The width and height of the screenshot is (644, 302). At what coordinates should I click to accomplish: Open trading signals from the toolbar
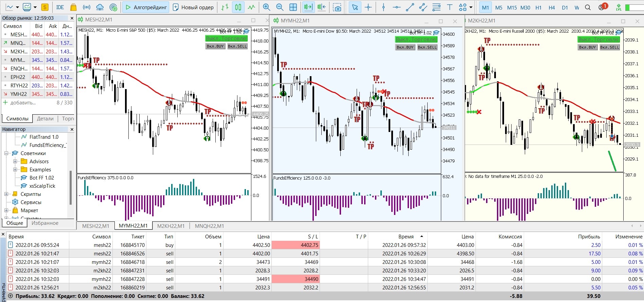coord(87,7)
